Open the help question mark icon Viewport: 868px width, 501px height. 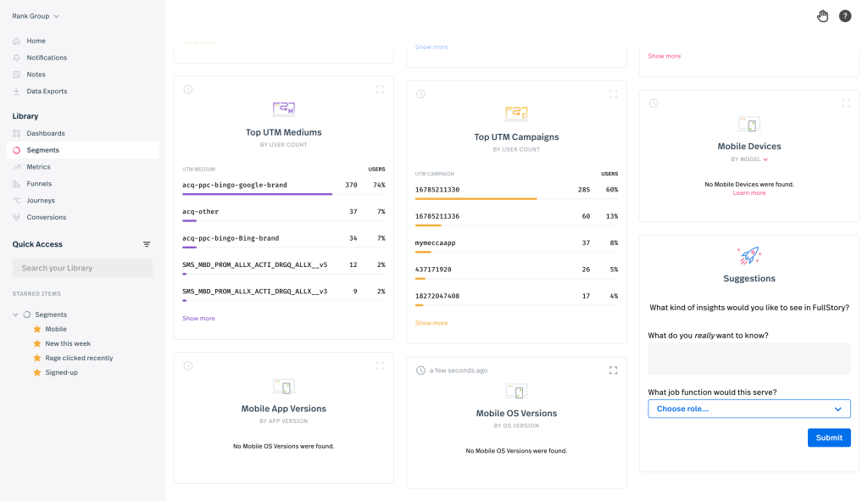[845, 16]
